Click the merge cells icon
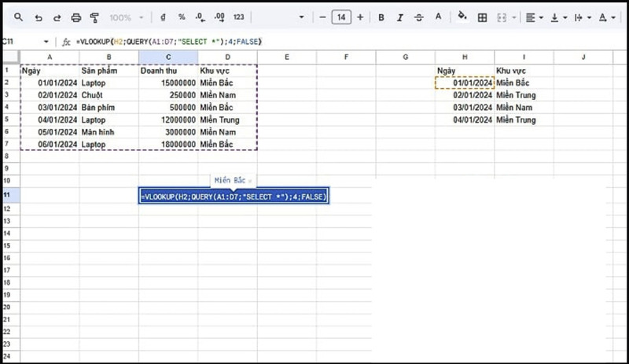Image resolution: width=629 pixels, height=364 pixels. click(x=502, y=17)
